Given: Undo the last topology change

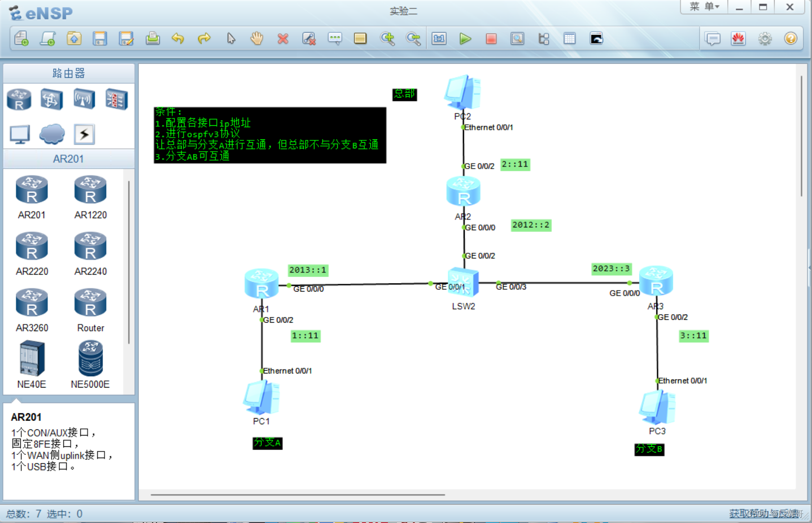Looking at the screenshot, I should click(x=178, y=38).
